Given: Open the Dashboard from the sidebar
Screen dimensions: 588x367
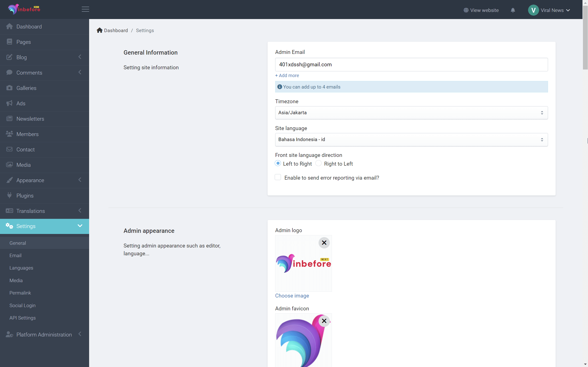Looking at the screenshot, I should point(29,26).
